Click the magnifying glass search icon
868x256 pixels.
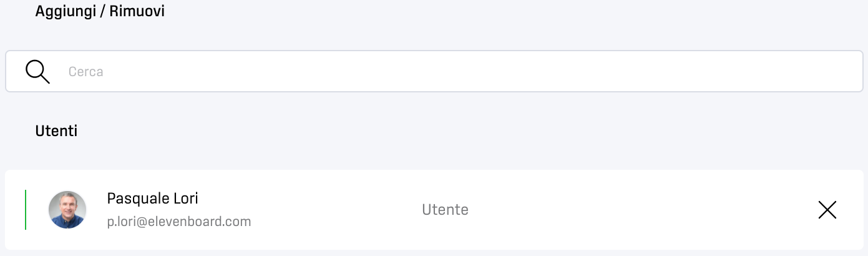37,72
